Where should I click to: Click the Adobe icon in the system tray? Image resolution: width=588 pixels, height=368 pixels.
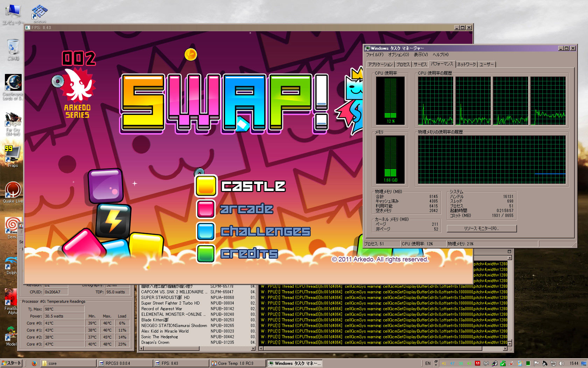(477, 363)
